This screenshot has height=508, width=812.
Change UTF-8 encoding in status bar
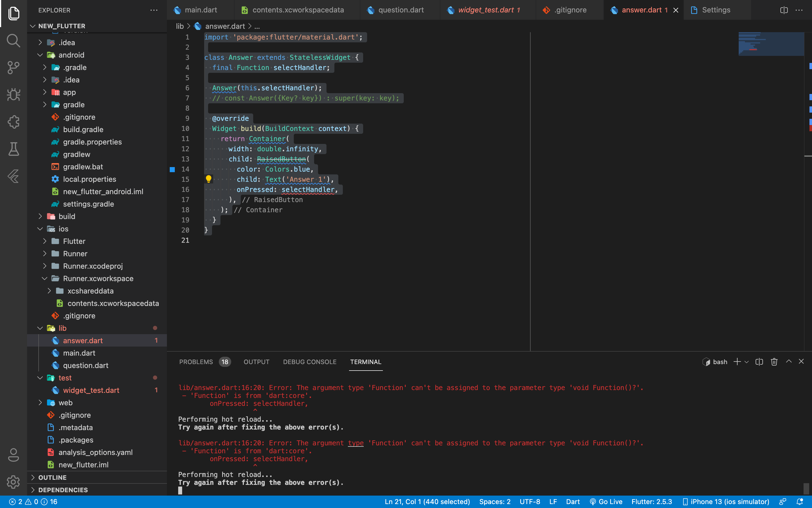530,502
